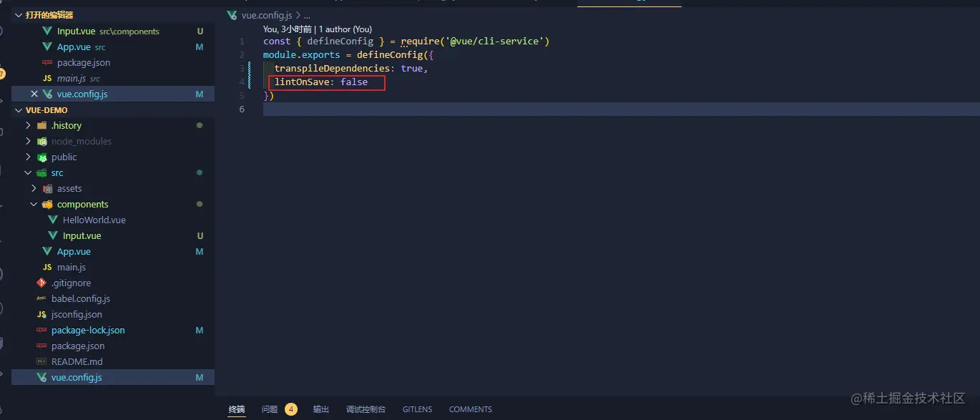
Task: Click the Vue icon beside Input.vue in open editors
Action: [x=47, y=31]
